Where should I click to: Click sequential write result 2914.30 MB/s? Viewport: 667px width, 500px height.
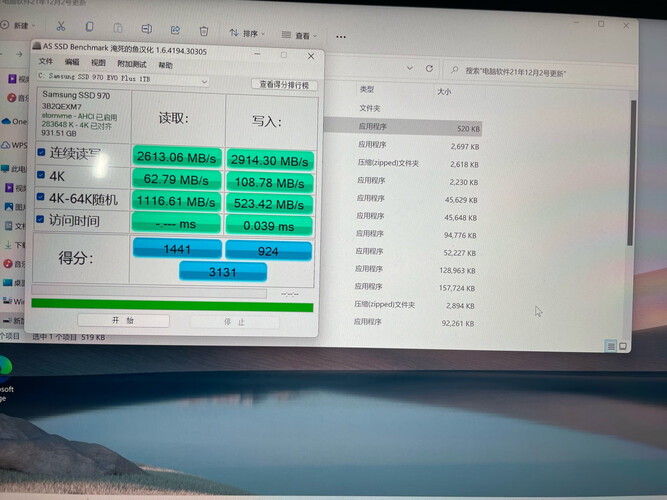pyautogui.click(x=270, y=160)
